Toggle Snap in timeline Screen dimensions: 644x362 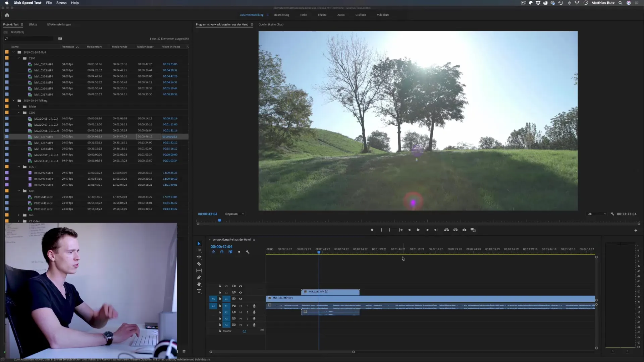pyautogui.click(x=222, y=252)
